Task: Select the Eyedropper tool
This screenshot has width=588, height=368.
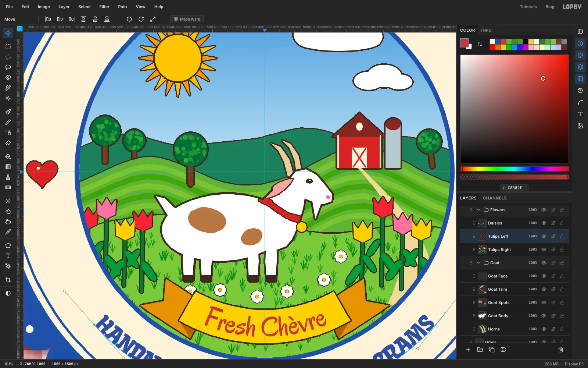Action: pos(8,232)
